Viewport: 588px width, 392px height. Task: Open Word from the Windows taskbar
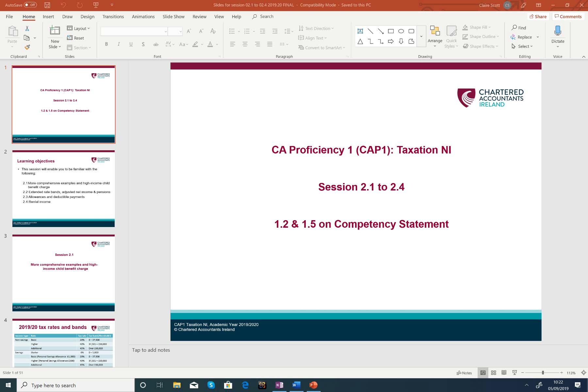[x=296, y=385]
